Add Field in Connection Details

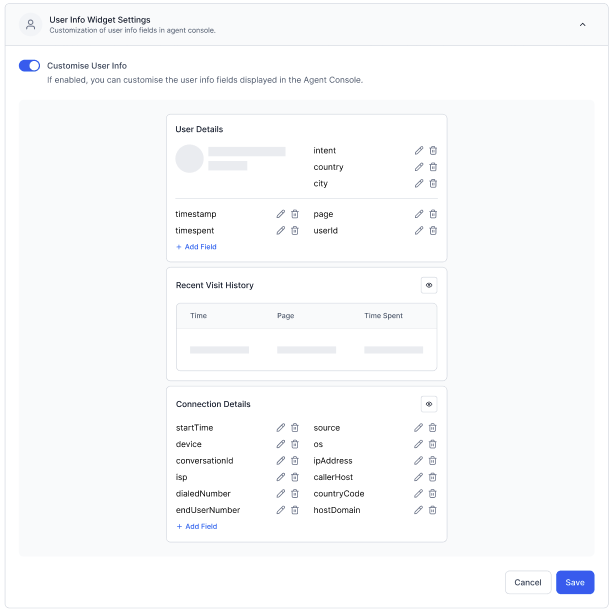pyautogui.click(x=197, y=526)
